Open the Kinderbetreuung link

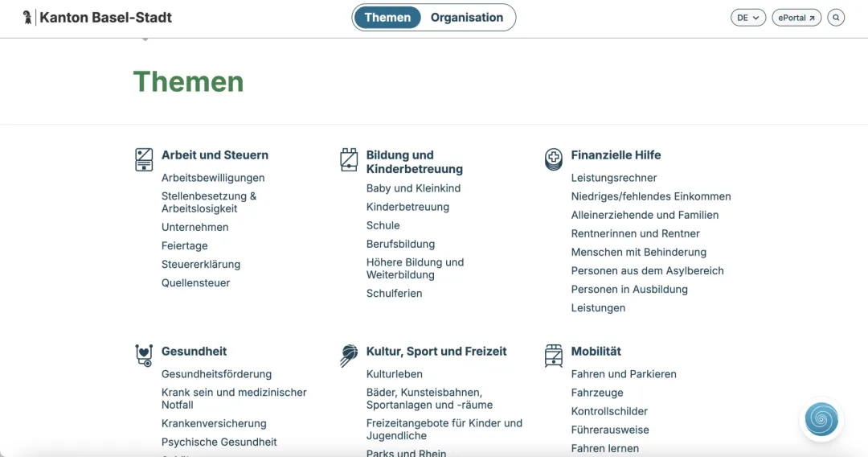coord(407,207)
